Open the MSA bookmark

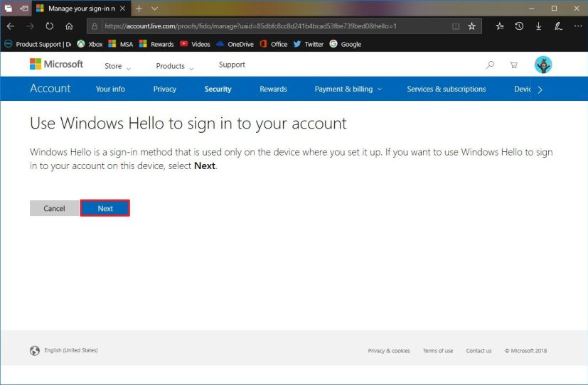[120, 44]
